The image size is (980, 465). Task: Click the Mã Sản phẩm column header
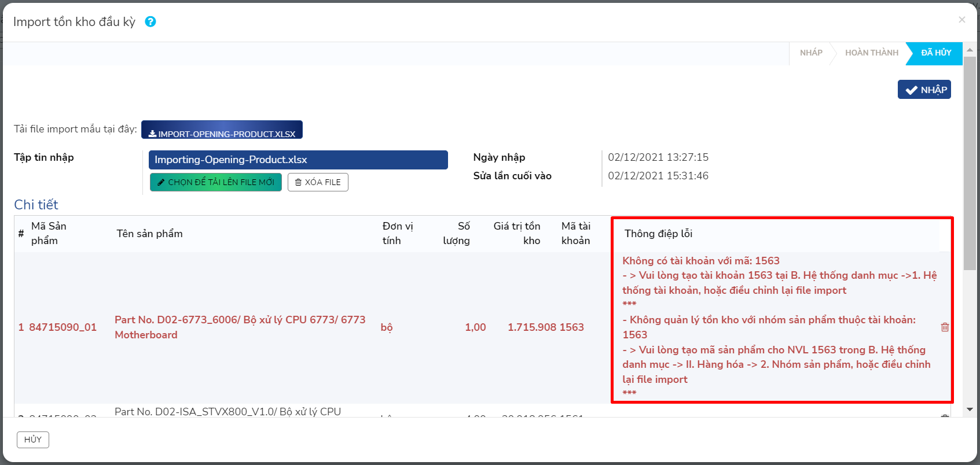pos(49,233)
